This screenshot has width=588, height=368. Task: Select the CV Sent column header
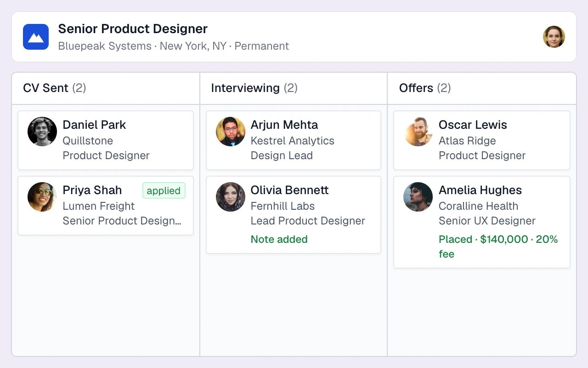pos(106,88)
